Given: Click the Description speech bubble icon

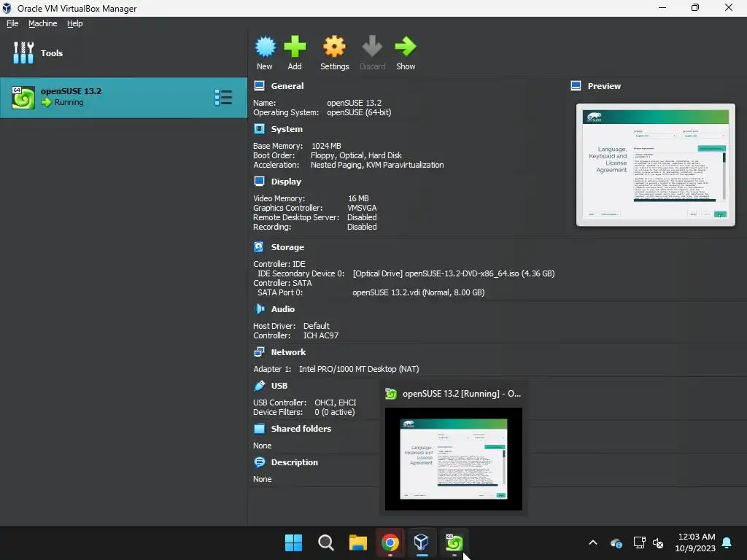Looking at the screenshot, I should [x=259, y=462].
